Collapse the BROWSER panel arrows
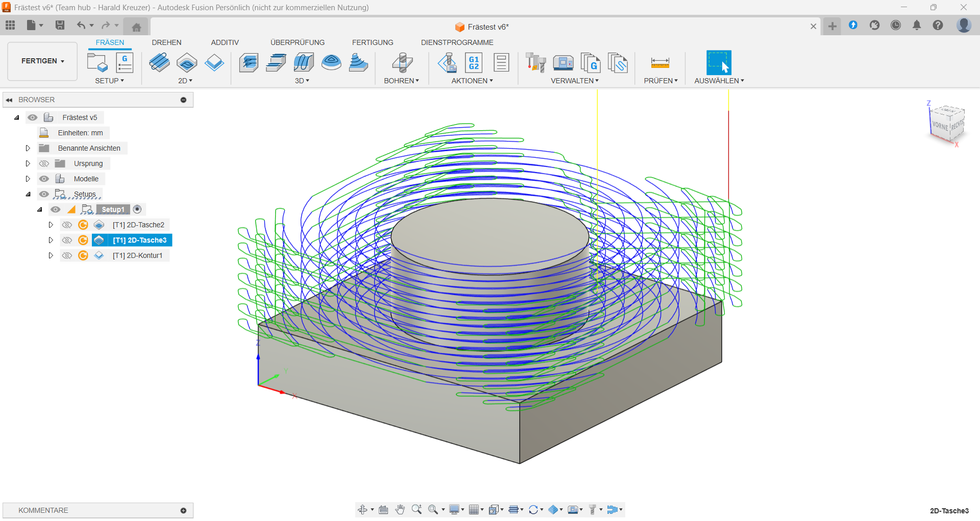Image resolution: width=980 pixels, height=521 pixels. 9,100
